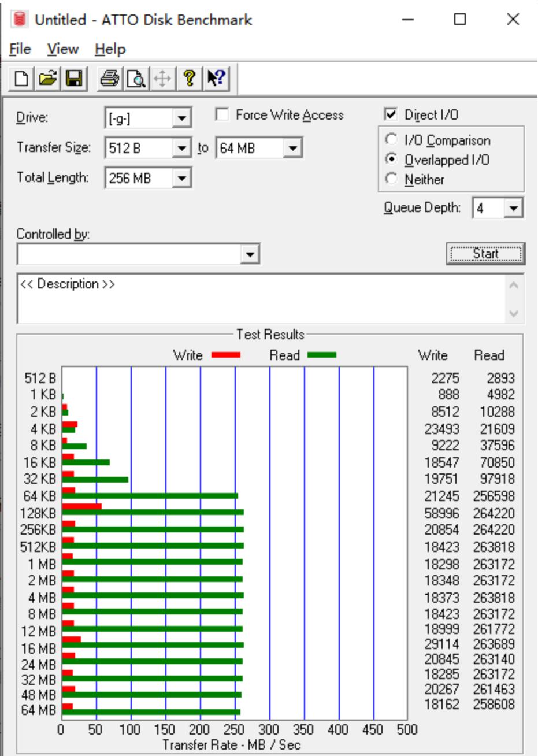Choose the Neither radio option

pyautogui.click(x=392, y=180)
